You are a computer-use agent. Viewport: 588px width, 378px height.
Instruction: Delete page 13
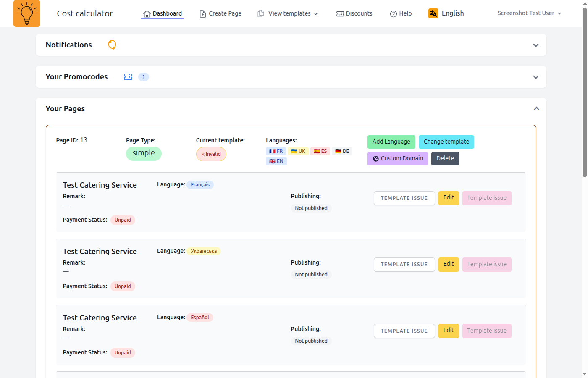tap(445, 159)
